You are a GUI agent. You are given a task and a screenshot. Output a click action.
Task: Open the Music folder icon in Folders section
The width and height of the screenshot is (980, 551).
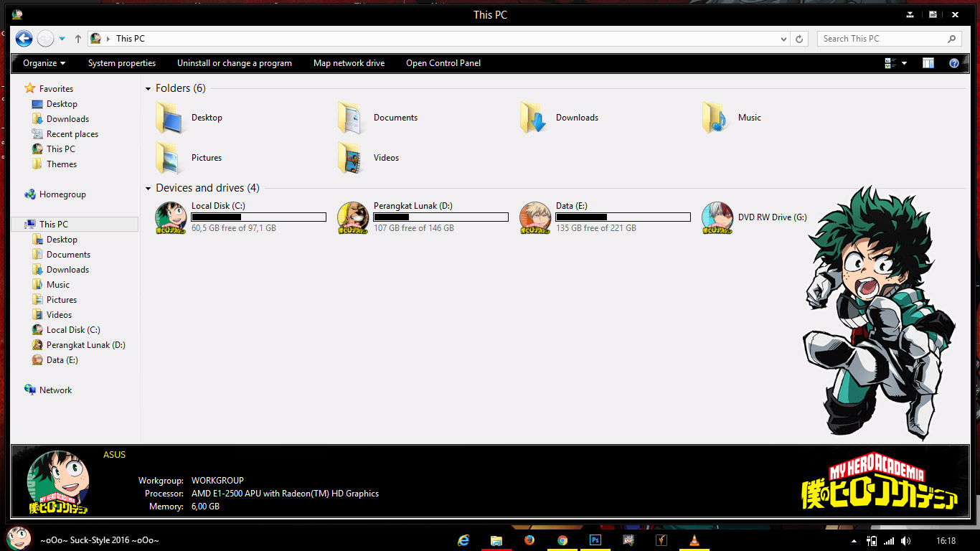[717, 118]
